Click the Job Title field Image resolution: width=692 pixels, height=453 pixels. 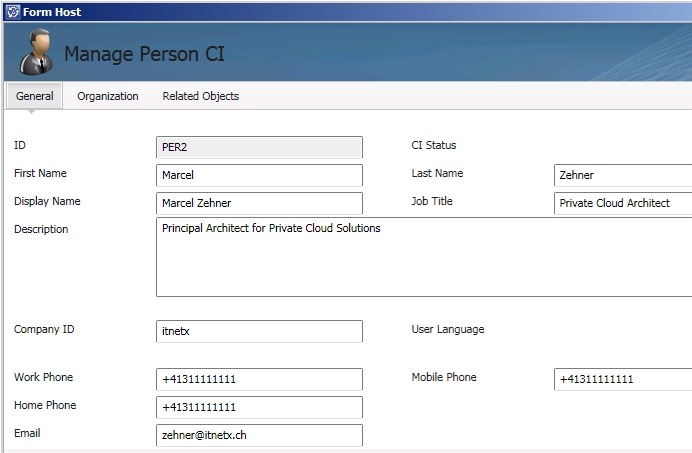[622, 203]
